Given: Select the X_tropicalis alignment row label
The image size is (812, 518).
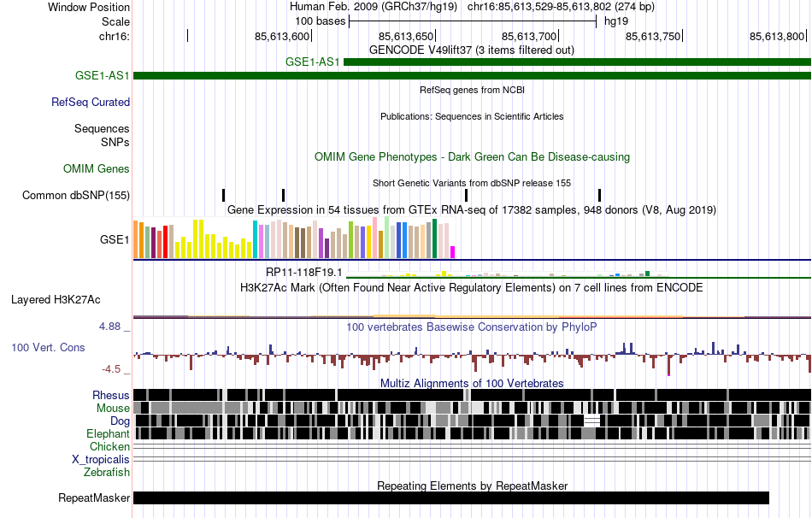Looking at the screenshot, I should tap(101, 460).
